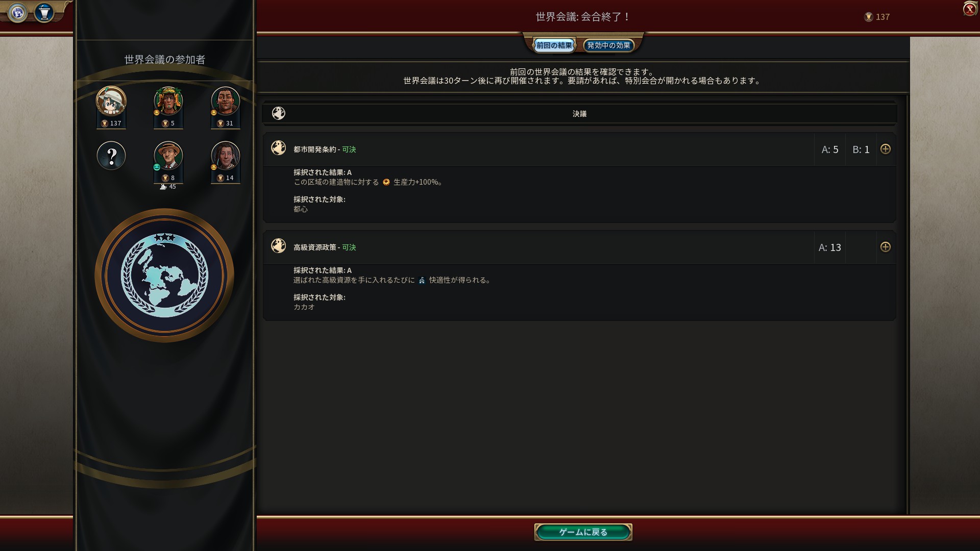Click ゲームに戻る button
Image resolution: width=980 pixels, height=551 pixels.
tap(583, 532)
